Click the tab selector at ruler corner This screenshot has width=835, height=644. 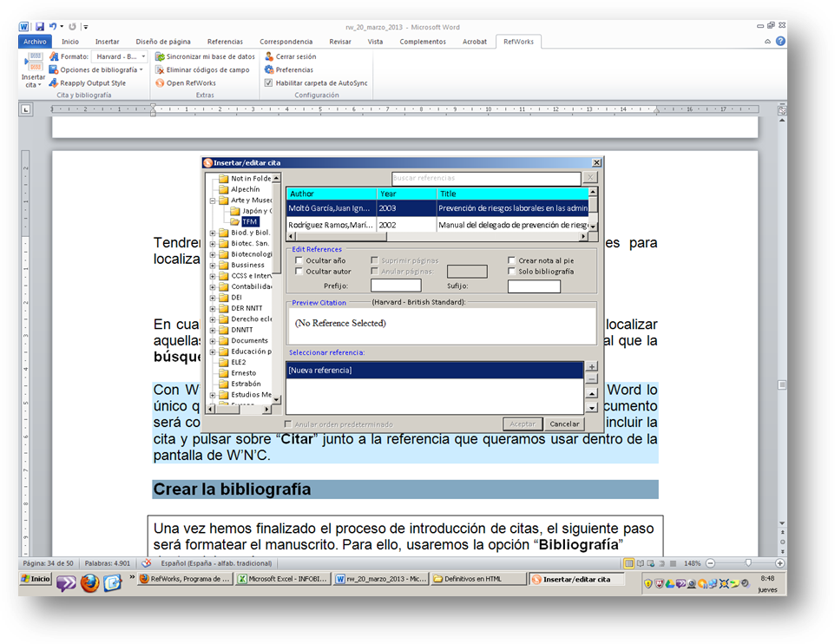tap(25, 109)
